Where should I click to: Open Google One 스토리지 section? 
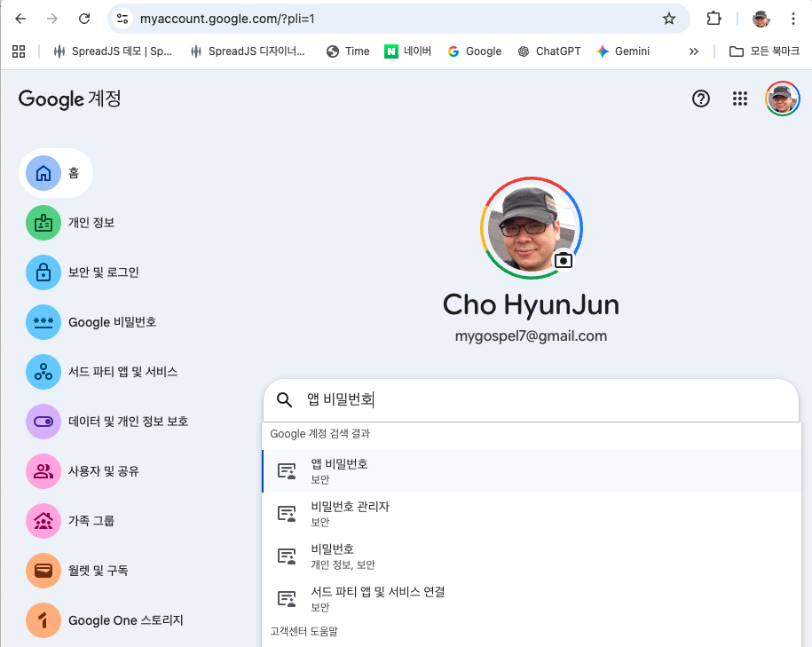click(x=105, y=620)
